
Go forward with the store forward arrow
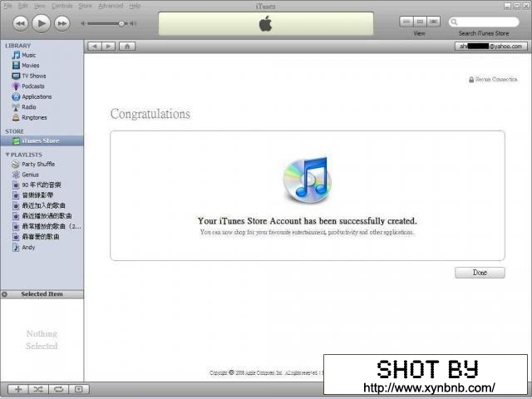tap(109, 47)
